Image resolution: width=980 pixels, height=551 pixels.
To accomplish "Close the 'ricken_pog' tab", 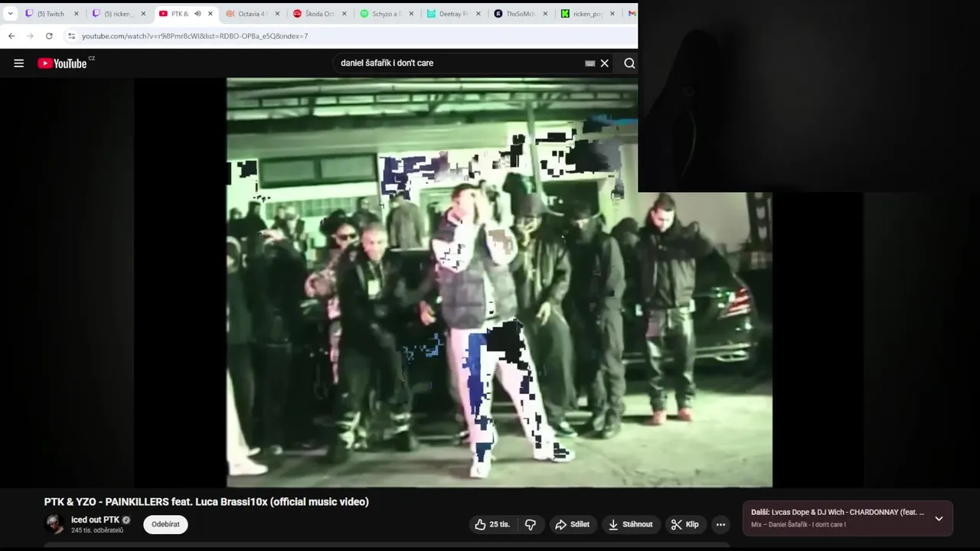I will [x=612, y=14].
